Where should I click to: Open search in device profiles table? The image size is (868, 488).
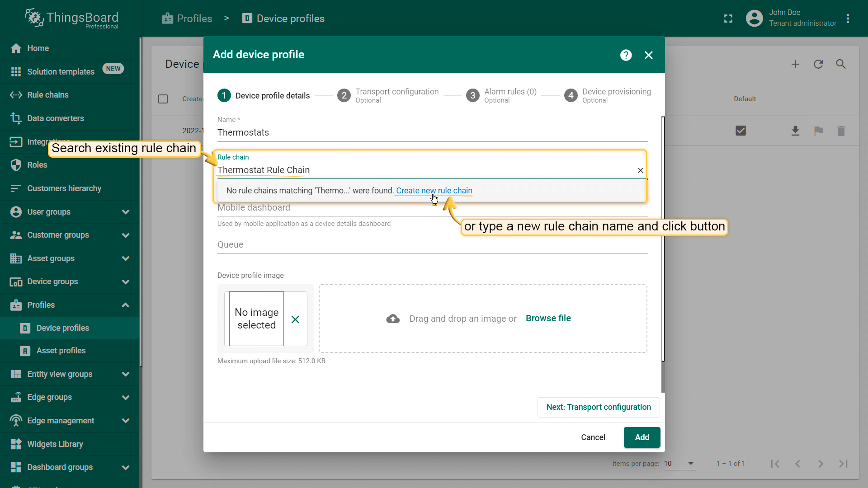pyautogui.click(x=840, y=64)
